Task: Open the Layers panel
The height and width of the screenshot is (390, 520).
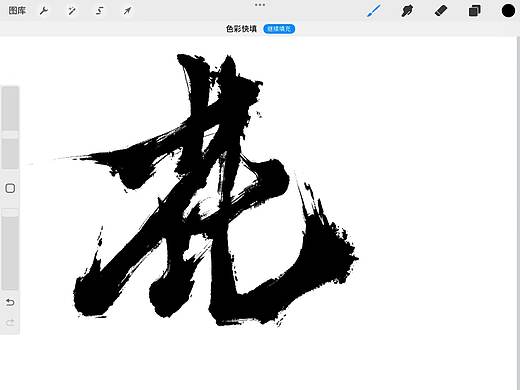Action: coord(474,11)
